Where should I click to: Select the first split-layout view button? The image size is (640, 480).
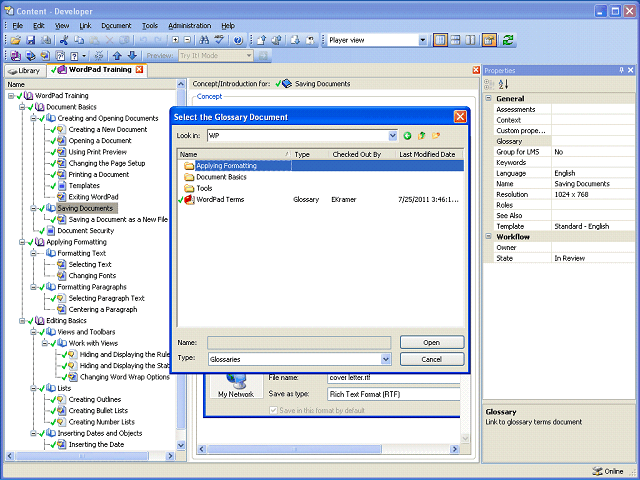440,40
